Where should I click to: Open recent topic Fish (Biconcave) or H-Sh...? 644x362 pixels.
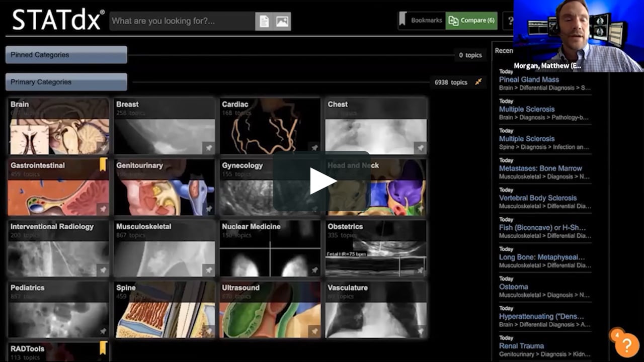tap(542, 228)
